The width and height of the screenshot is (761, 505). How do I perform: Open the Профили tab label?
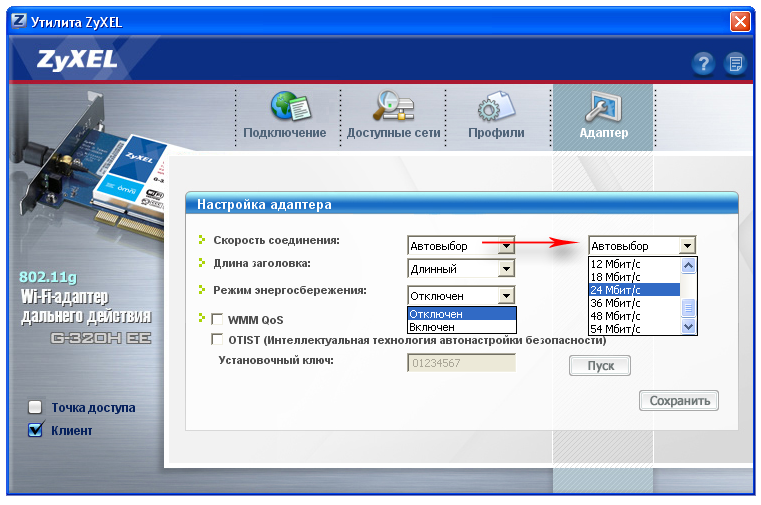(x=496, y=132)
